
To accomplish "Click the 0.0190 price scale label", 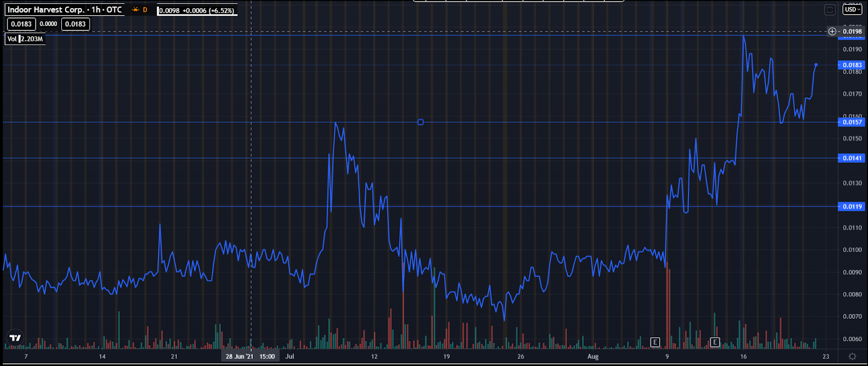I will 852,49.
